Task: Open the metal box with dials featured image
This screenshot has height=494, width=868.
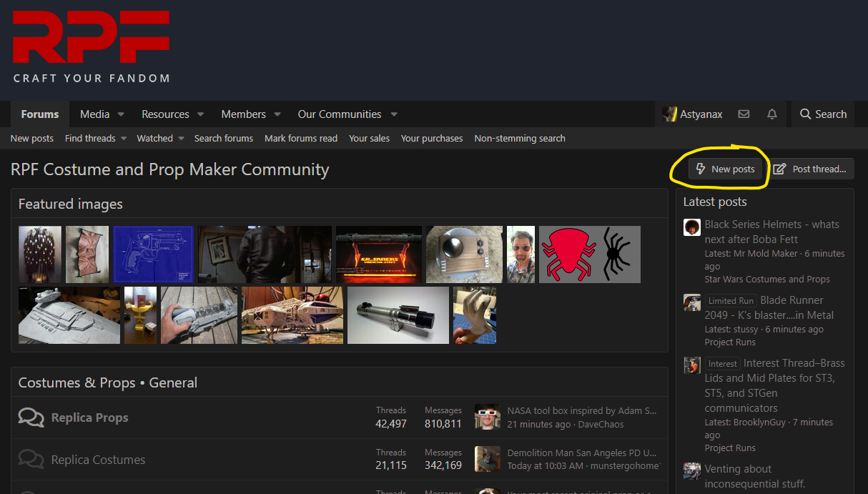Action: click(x=465, y=255)
